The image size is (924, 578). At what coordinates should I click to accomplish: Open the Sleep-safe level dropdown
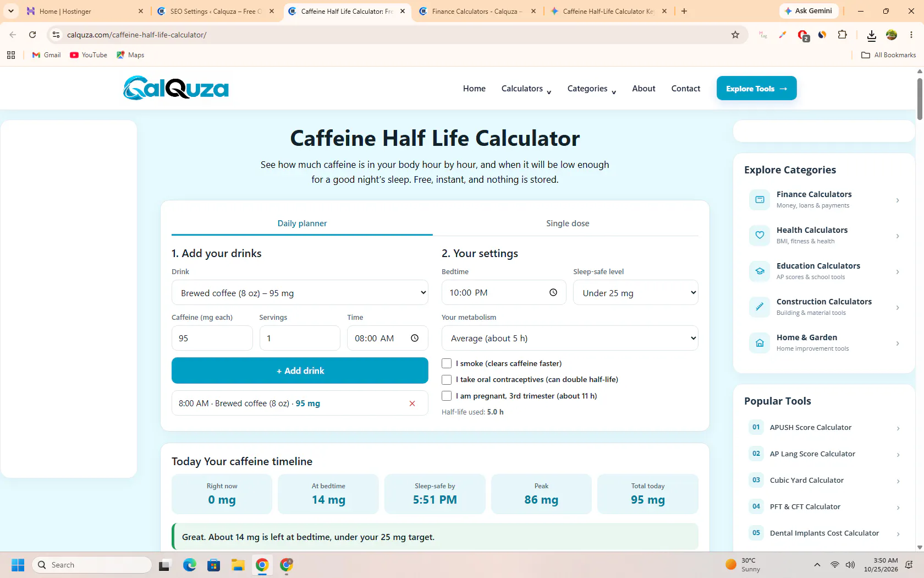point(636,292)
